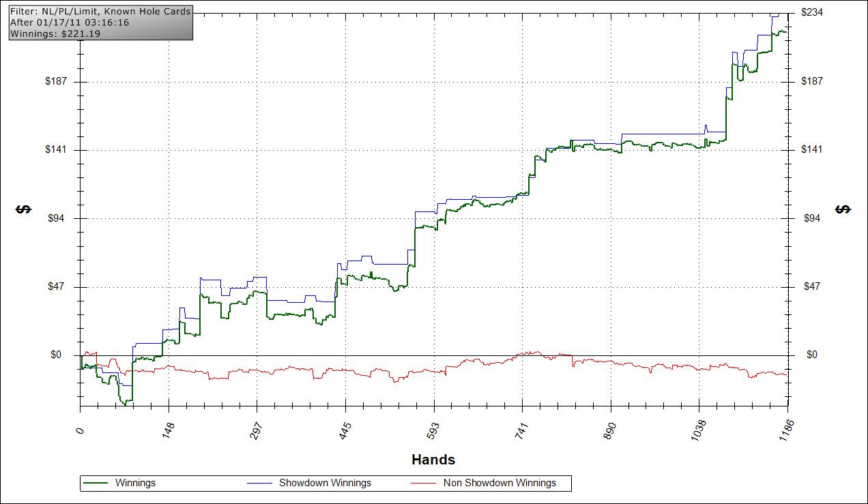Select the Showdown Winnings legend label

pyautogui.click(x=325, y=483)
